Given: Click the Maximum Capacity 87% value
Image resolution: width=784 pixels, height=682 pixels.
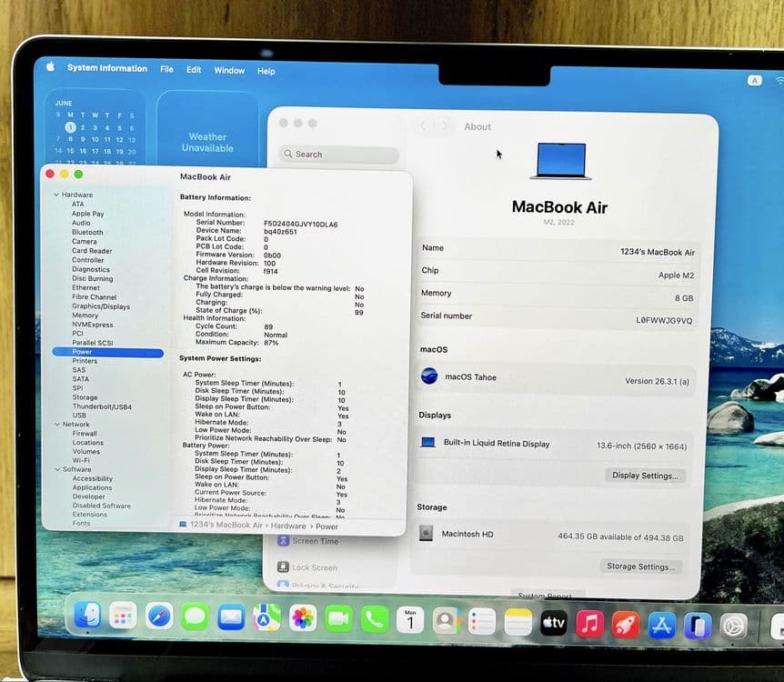Looking at the screenshot, I should tap(271, 343).
